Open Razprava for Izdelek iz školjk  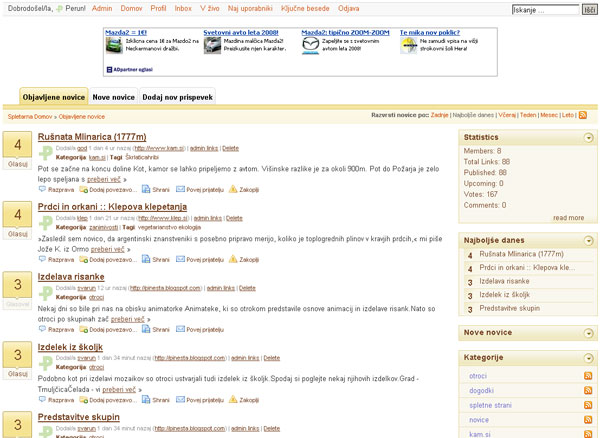(57, 400)
